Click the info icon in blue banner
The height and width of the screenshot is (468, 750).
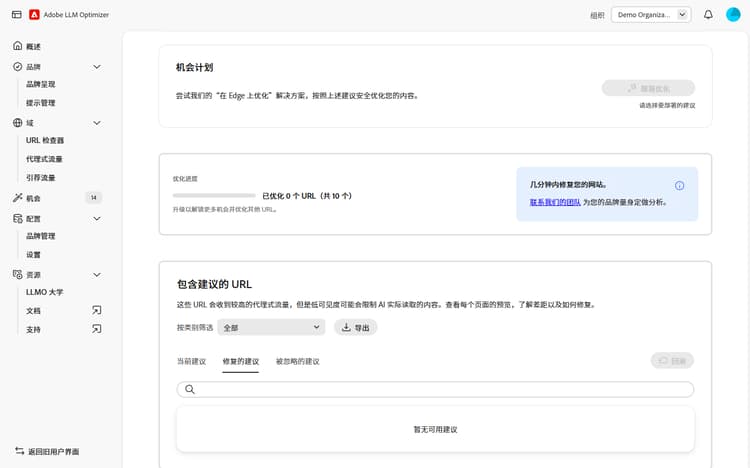679,185
